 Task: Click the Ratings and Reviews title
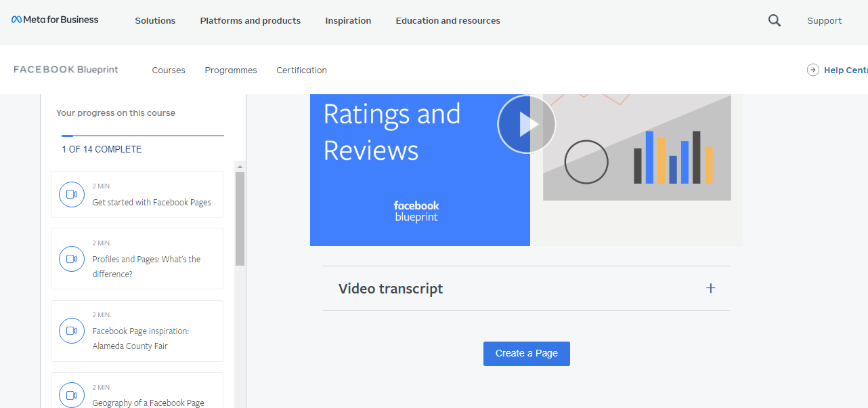(392, 132)
